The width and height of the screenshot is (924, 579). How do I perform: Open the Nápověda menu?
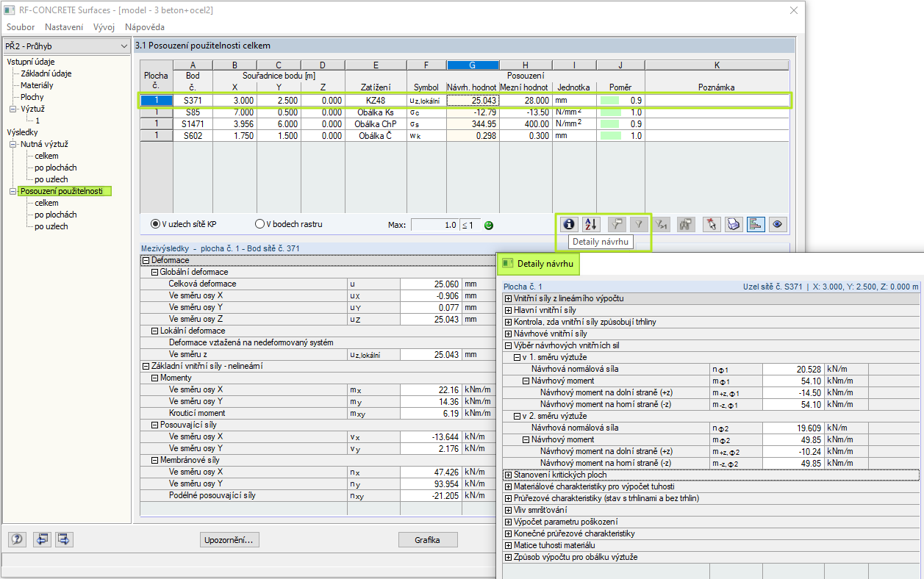(145, 27)
